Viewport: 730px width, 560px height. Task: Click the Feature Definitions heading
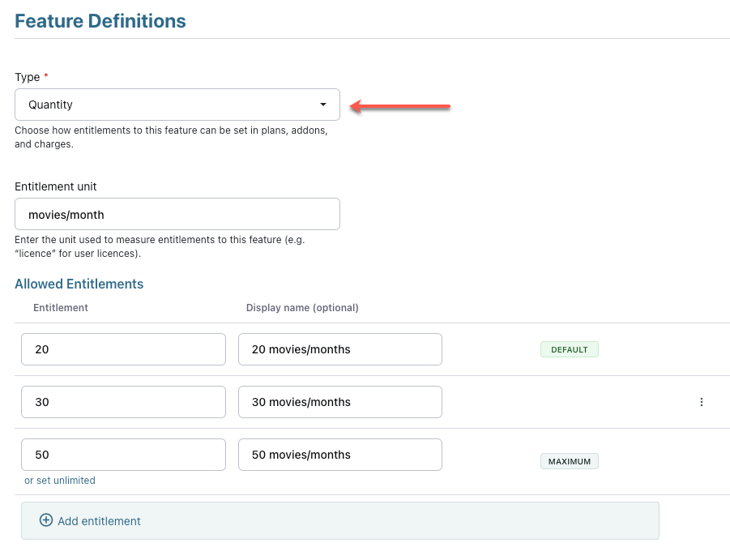[100, 21]
